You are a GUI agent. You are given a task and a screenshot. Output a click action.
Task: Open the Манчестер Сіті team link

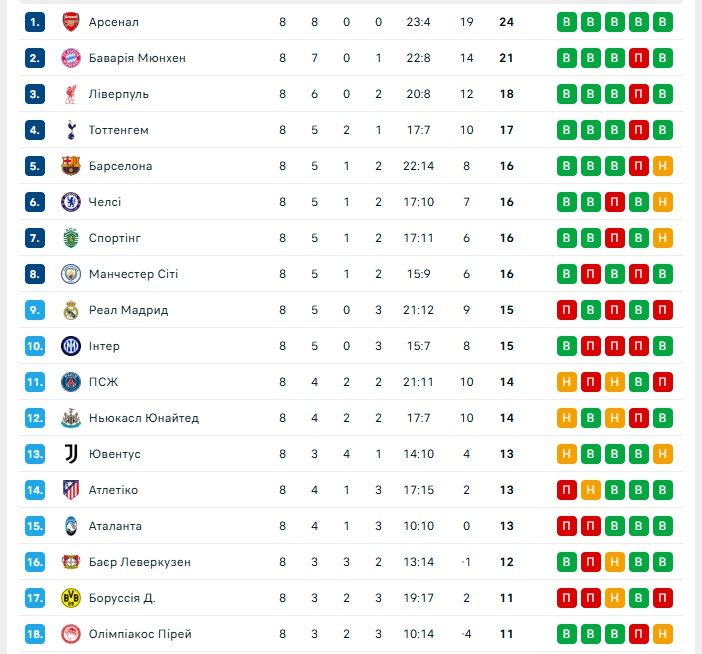(133, 274)
